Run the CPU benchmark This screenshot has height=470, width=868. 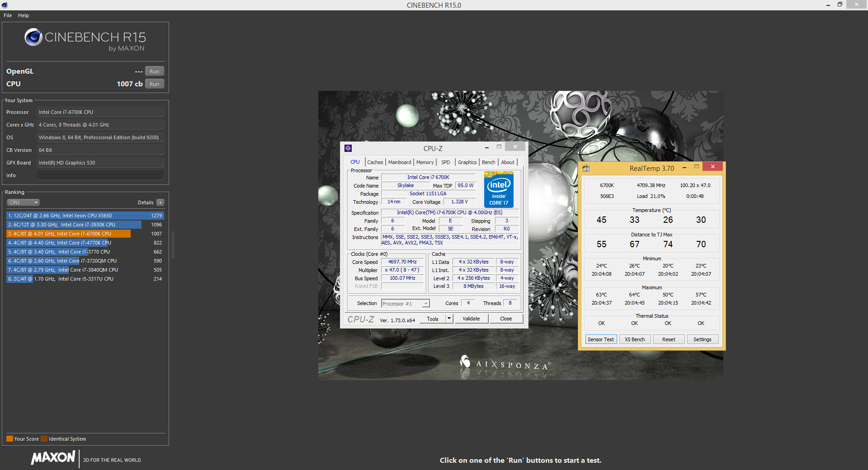click(155, 84)
